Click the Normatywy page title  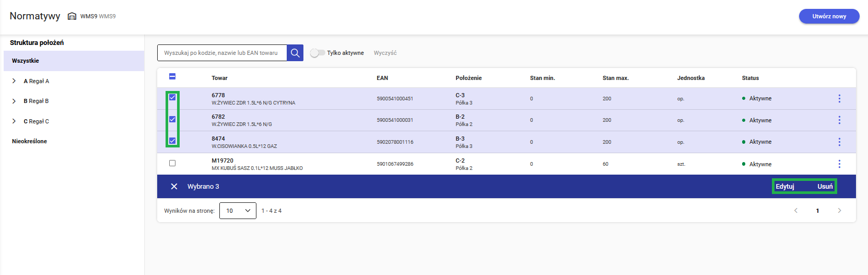pos(35,16)
